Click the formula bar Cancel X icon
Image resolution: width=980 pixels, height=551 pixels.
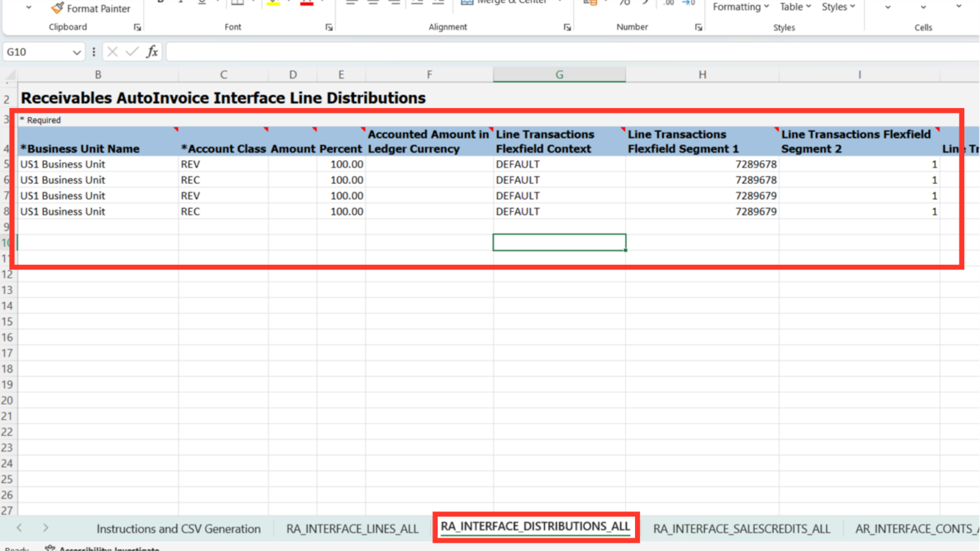coord(113,52)
